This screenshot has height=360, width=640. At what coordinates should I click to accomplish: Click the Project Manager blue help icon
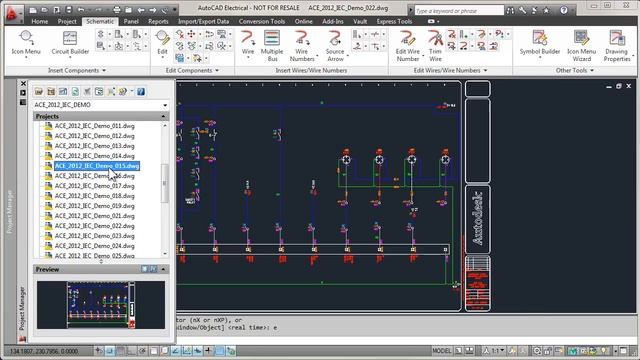(x=141, y=91)
